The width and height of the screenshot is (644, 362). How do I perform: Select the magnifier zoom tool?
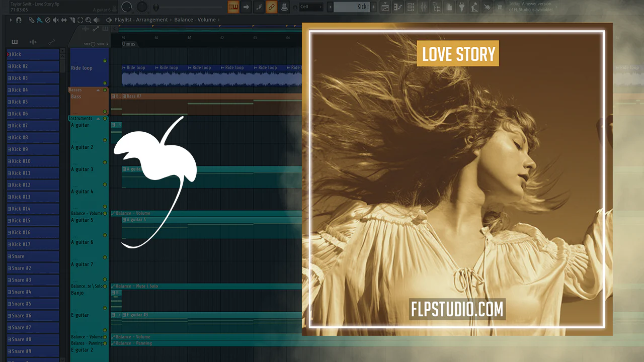(88, 20)
